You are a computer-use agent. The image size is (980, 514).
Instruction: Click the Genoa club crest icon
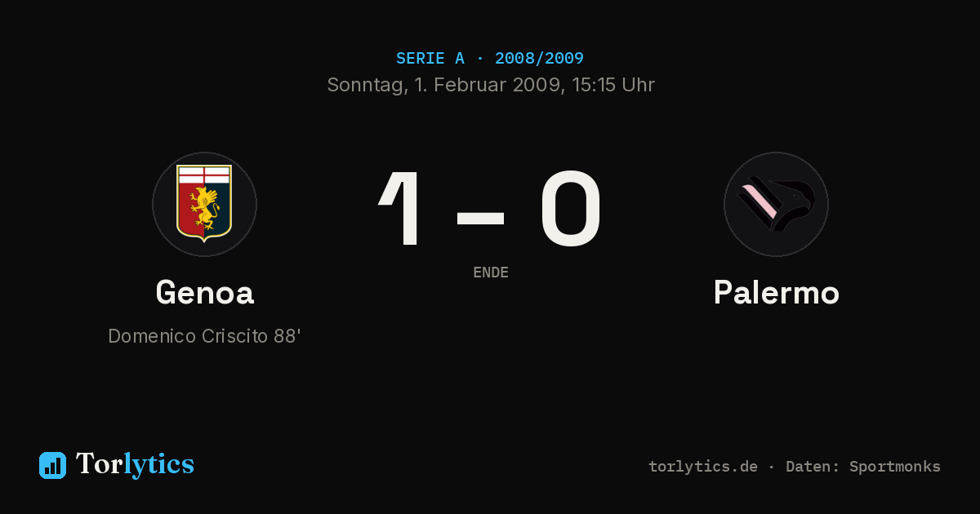coord(204,204)
